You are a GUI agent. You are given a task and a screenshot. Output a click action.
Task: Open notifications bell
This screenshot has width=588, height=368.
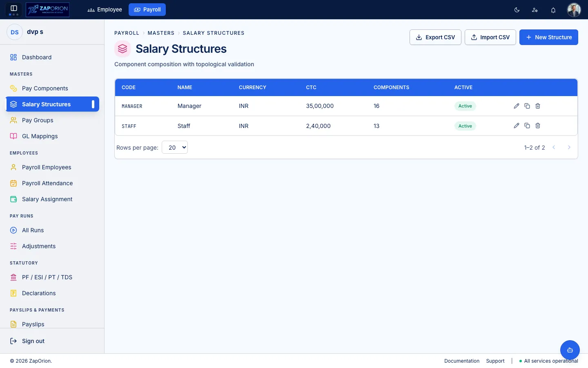coord(553,10)
